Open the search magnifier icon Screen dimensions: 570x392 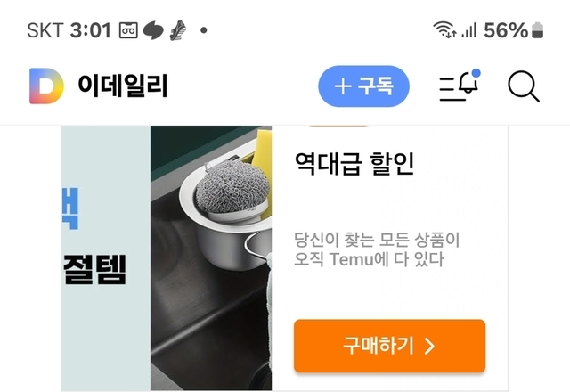pyautogui.click(x=524, y=86)
